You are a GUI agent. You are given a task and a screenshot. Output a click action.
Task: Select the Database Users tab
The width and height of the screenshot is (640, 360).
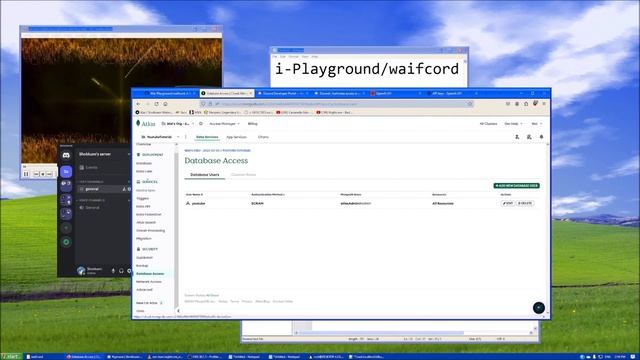(x=204, y=175)
